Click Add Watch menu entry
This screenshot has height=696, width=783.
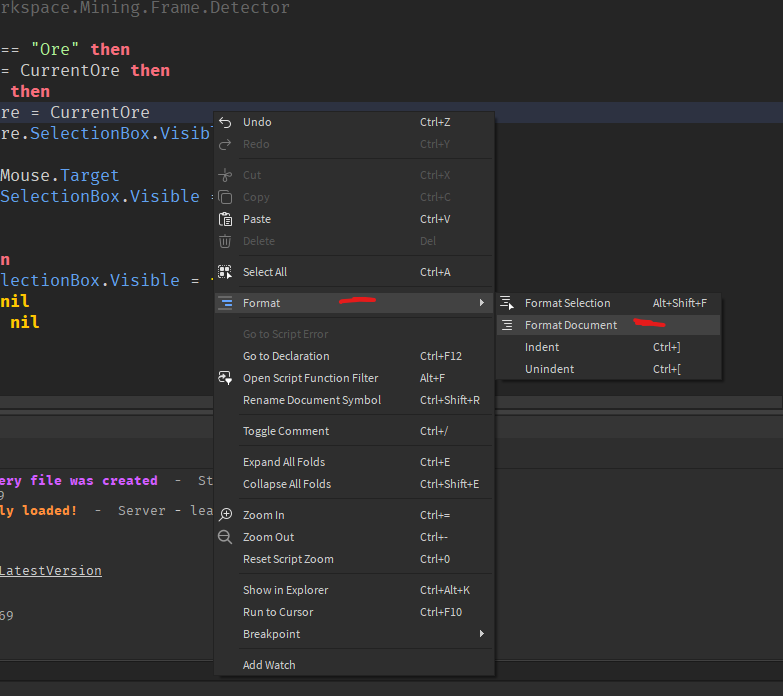269,665
